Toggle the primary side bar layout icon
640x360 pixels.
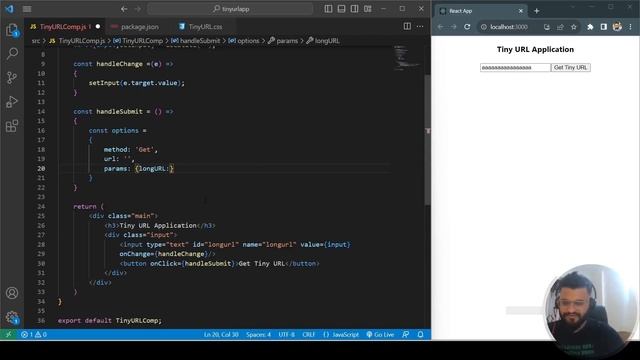tap(328, 9)
